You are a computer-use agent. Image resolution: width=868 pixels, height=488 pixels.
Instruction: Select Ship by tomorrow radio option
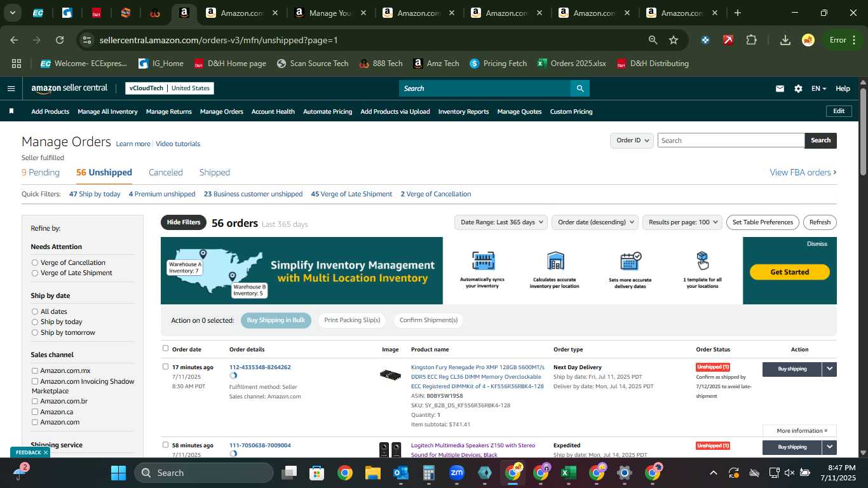[x=35, y=332]
